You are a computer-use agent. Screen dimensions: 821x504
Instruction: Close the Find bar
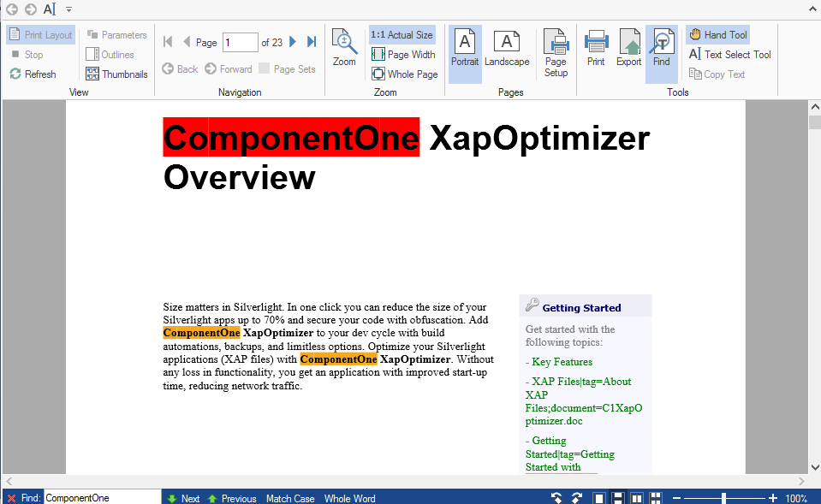tap(11, 498)
